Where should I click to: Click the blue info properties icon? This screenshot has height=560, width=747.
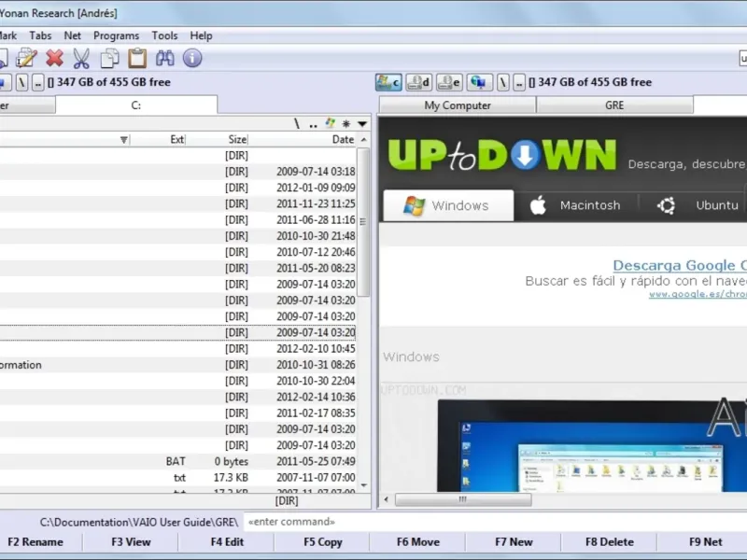point(192,58)
